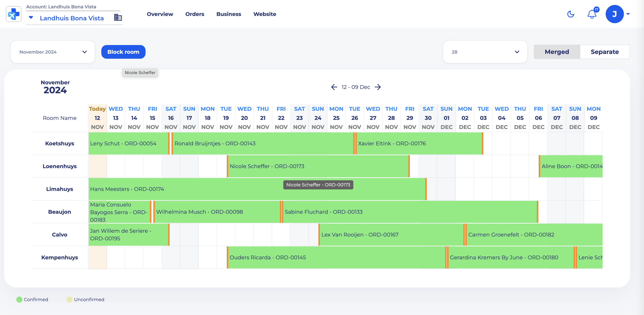The height and width of the screenshot is (315, 644).
Task: Open the Overview menu
Action: point(160,14)
